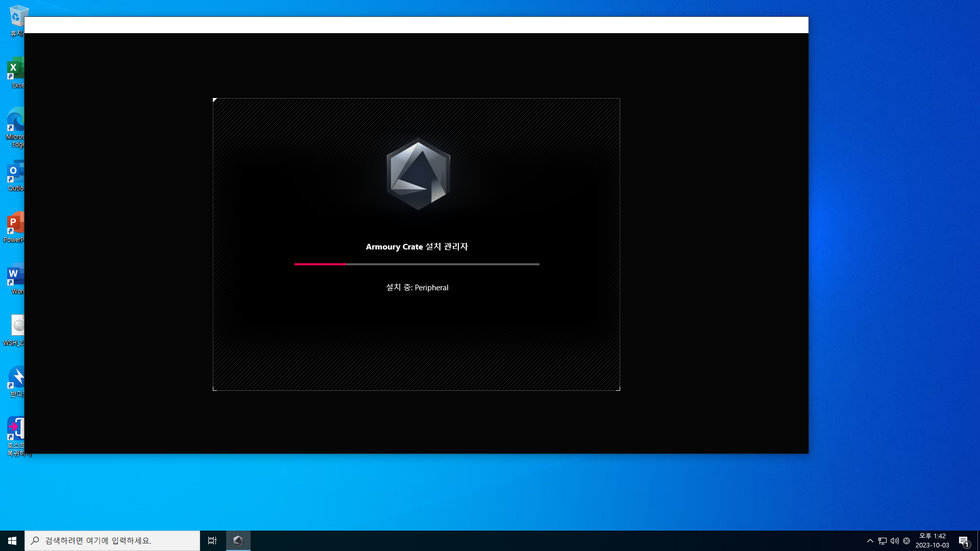Expand the hidden system tray icons chevron
980x551 pixels.
[x=870, y=541]
